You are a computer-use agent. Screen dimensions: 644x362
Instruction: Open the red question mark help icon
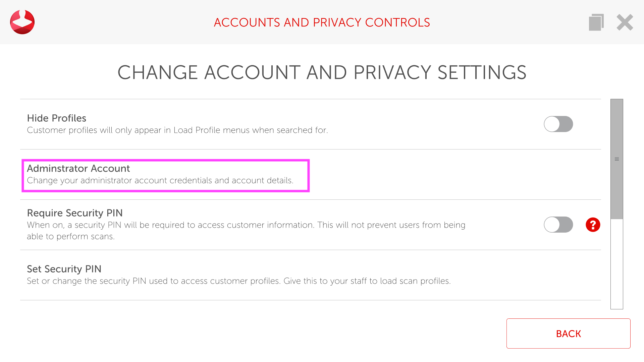(593, 225)
